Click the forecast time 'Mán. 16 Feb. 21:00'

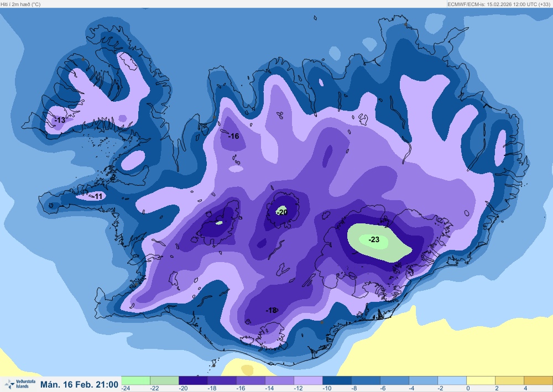[79, 384]
